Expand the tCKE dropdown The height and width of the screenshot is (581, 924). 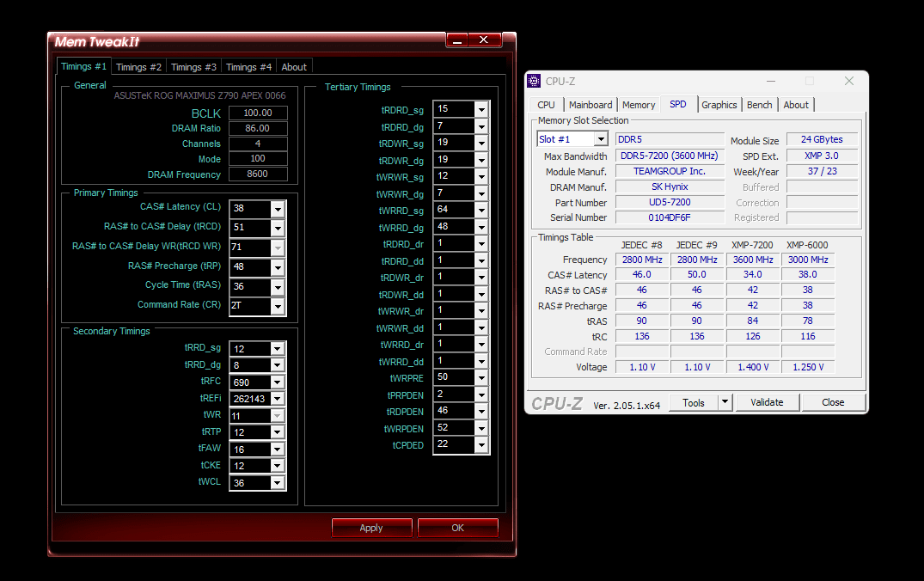point(278,466)
